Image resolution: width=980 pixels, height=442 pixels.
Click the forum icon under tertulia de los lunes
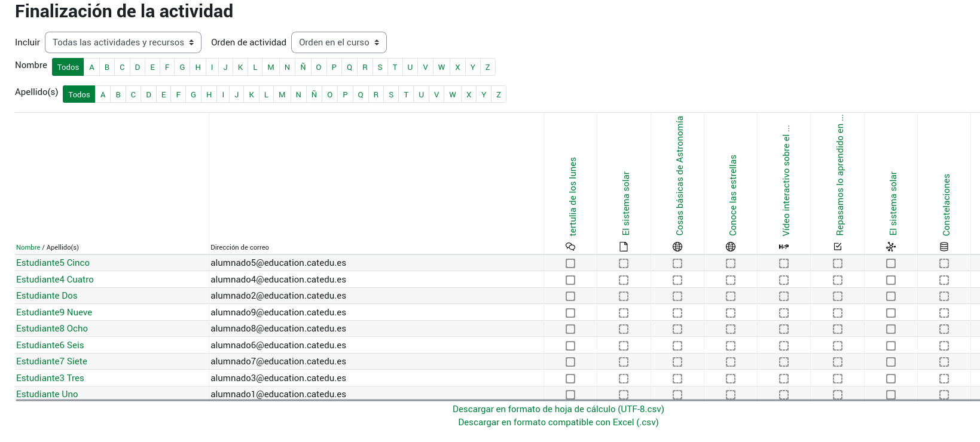[x=570, y=247]
